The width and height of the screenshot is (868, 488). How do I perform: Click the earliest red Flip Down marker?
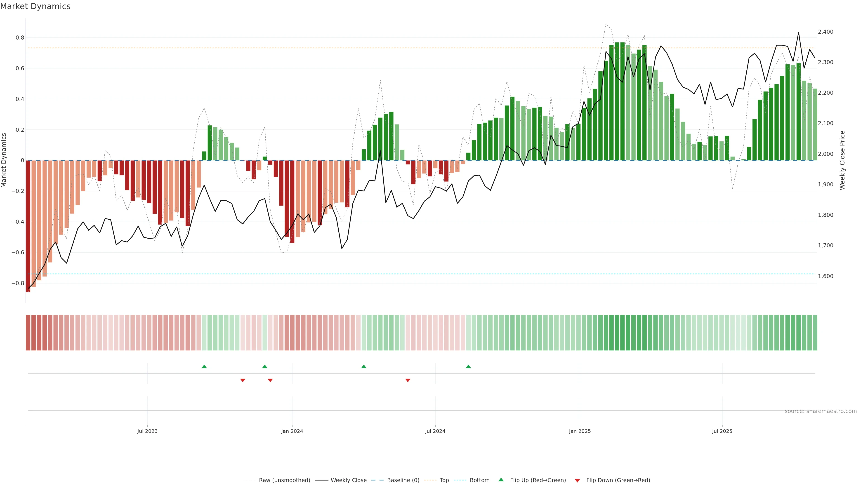tap(243, 380)
